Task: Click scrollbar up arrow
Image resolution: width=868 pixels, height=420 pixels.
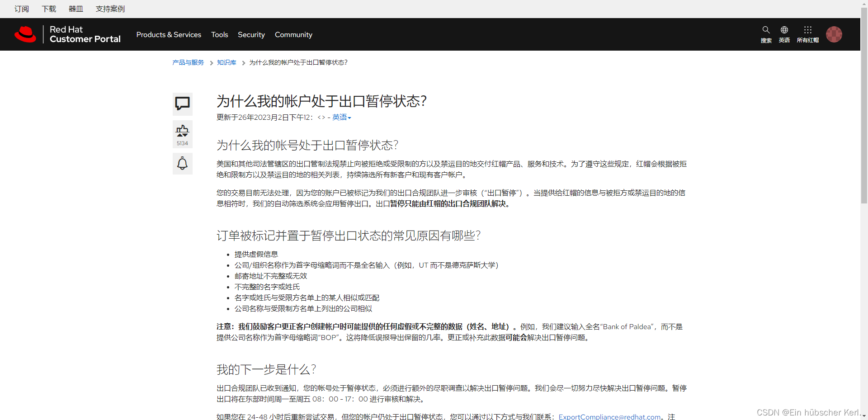Action: [x=864, y=4]
